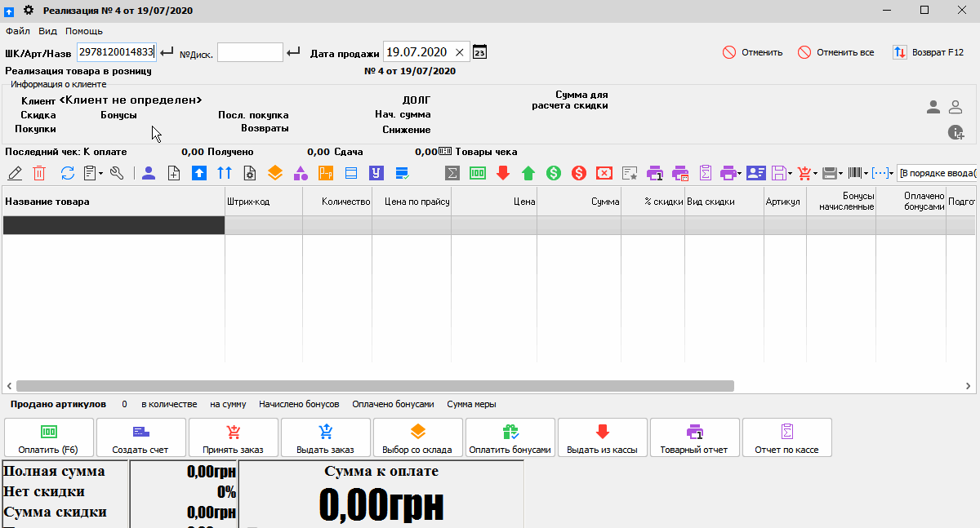Click the wrench settings icon
The height and width of the screenshot is (528, 980).
click(x=117, y=173)
